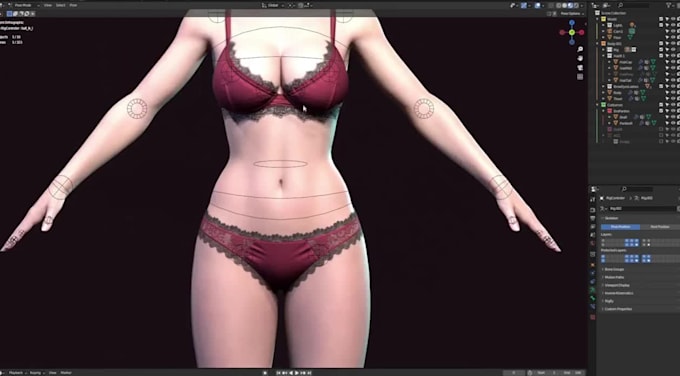Click the first blue select-mode icon in viewport header
This screenshot has height=376, width=680.
[x=10, y=14]
